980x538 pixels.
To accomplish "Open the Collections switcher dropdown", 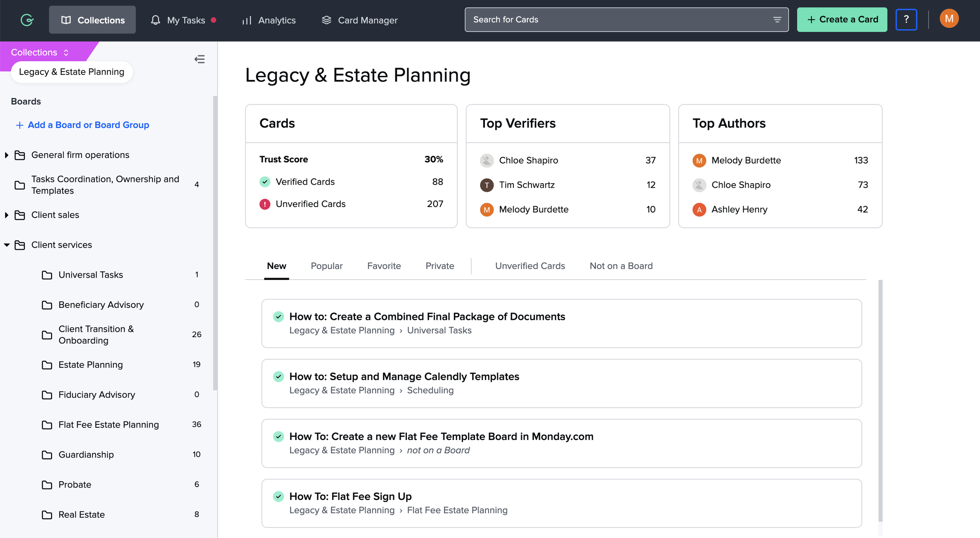I will click(40, 52).
